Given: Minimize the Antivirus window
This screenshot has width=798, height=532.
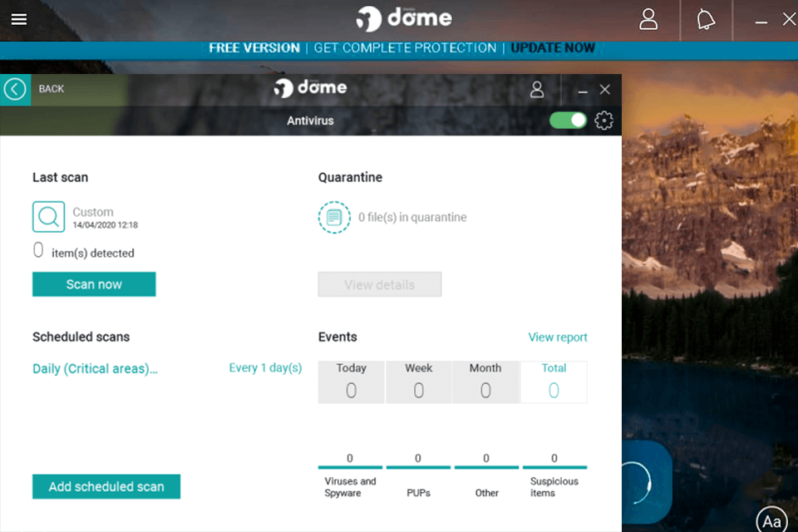Looking at the screenshot, I should (583, 91).
